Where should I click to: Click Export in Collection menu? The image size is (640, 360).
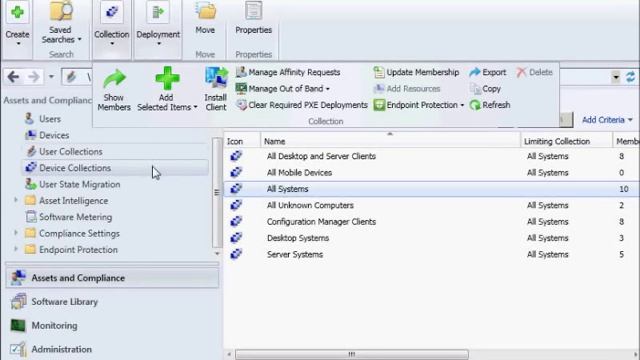pos(488,72)
